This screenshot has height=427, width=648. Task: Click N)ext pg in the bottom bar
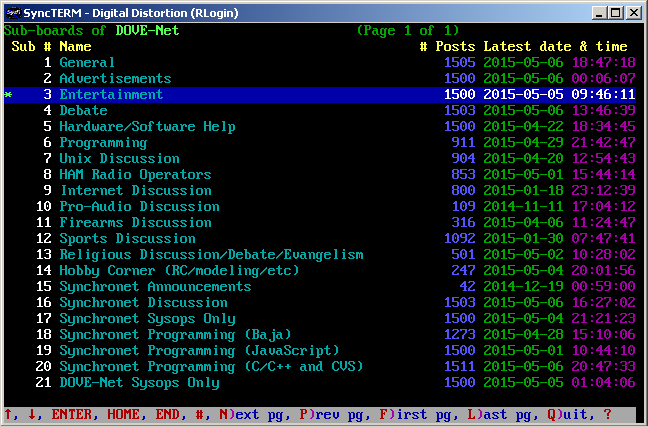pyautogui.click(x=235, y=415)
